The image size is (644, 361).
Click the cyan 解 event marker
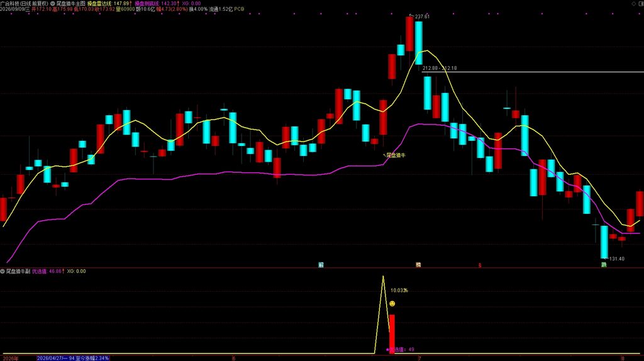pos(321,265)
